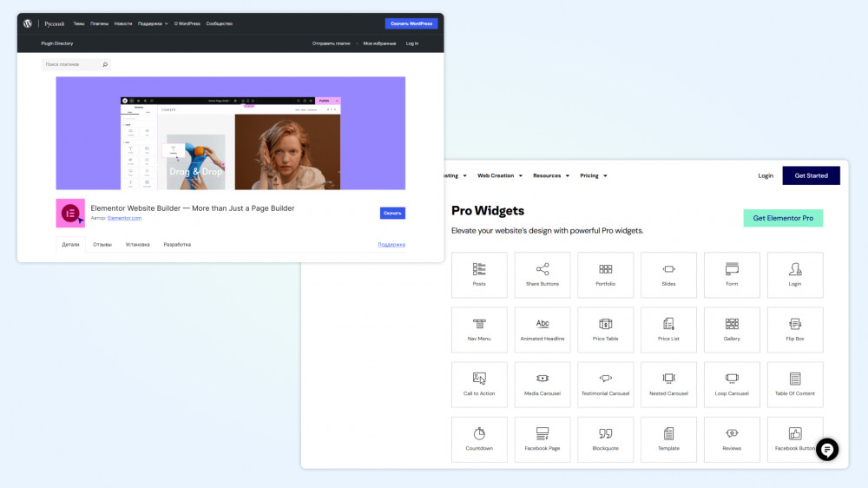
Task: Click the Скачать WordPress button
Action: [411, 23]
